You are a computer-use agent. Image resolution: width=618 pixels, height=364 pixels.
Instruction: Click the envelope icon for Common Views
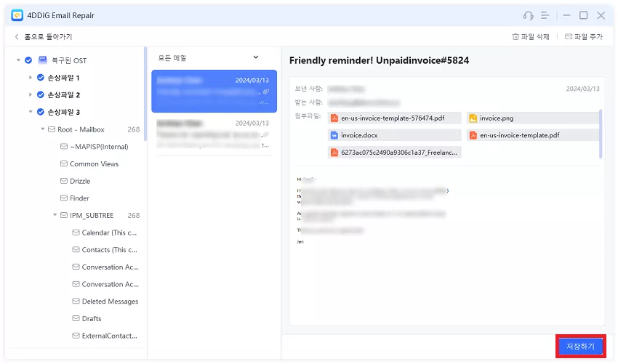(64, 163)
